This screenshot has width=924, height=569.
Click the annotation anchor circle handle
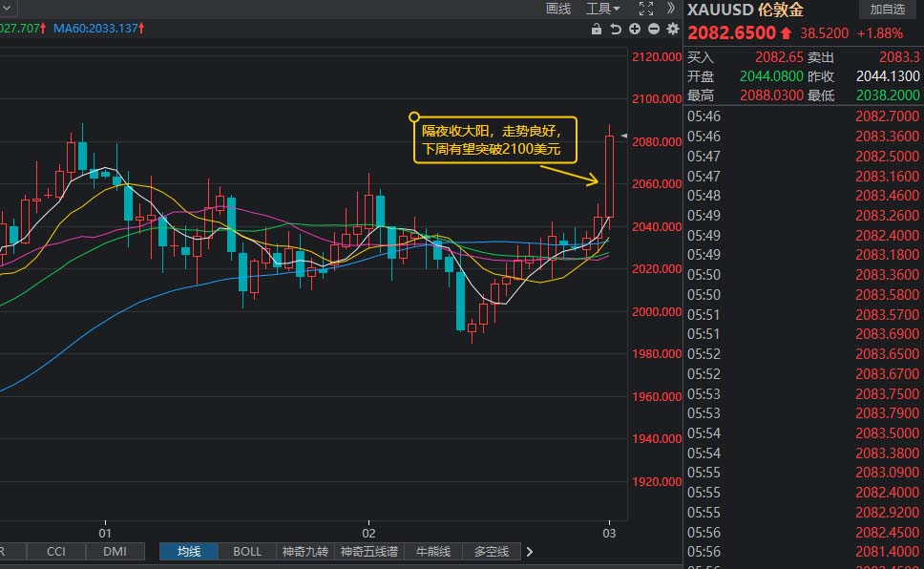[x=414, y=116]
